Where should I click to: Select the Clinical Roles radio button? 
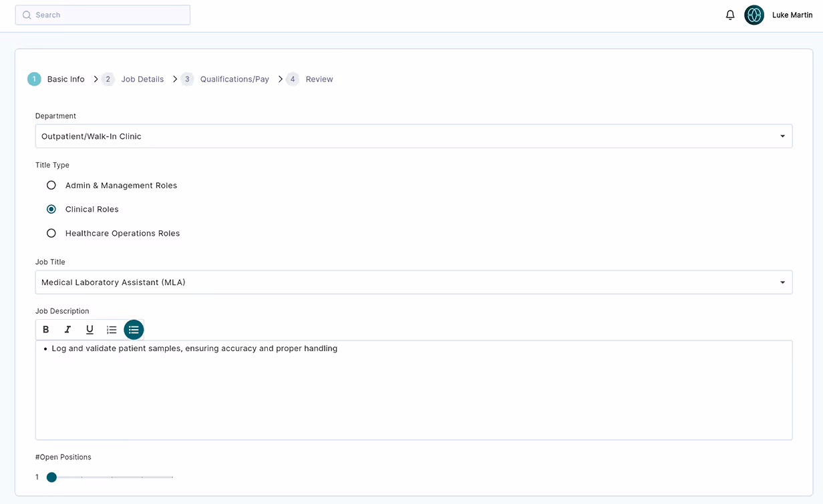click(x=51, y=209)
